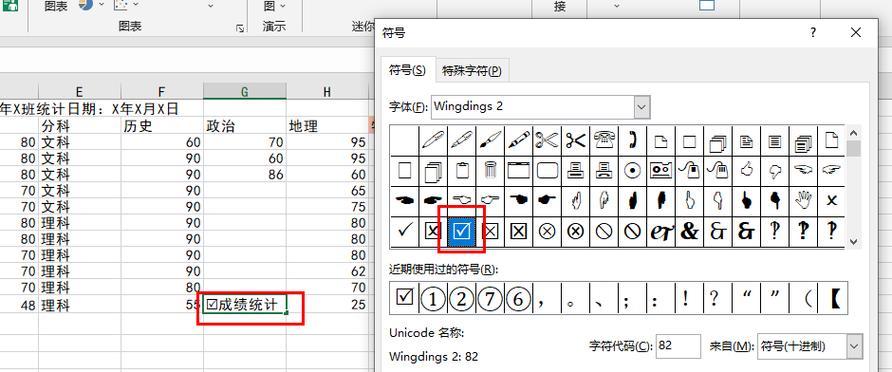The height and width of the screenshot is (372, 892).
Task: Pick the outlined open scissors symbol
Action: click(x=547, y=140)
